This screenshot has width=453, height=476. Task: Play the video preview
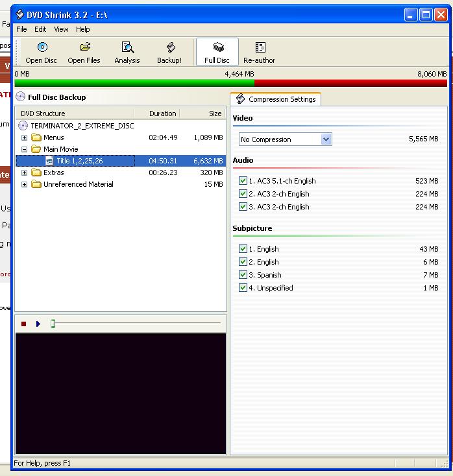[38, 324]
